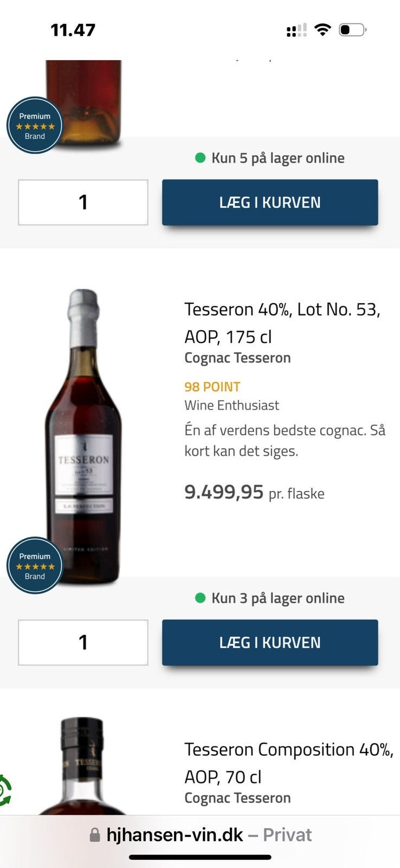
Task: Open Cognac Tesseron brand link under Composition
Action: tap(237, 798)
